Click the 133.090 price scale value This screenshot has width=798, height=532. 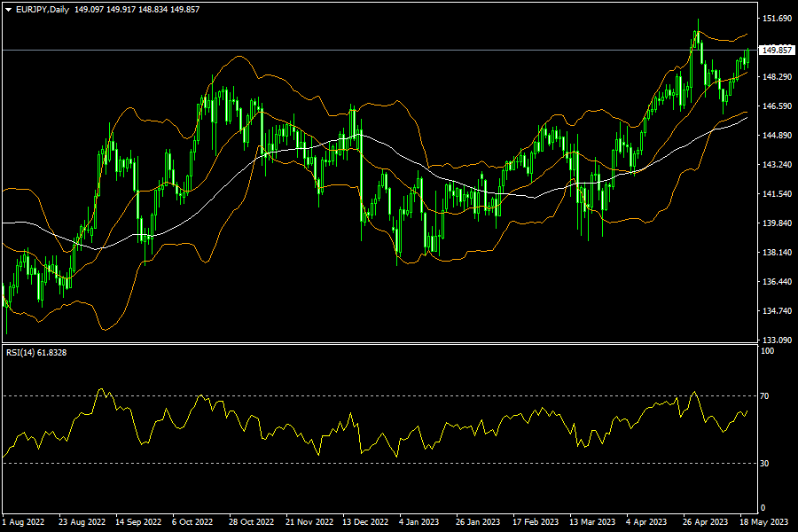(777, 340)
